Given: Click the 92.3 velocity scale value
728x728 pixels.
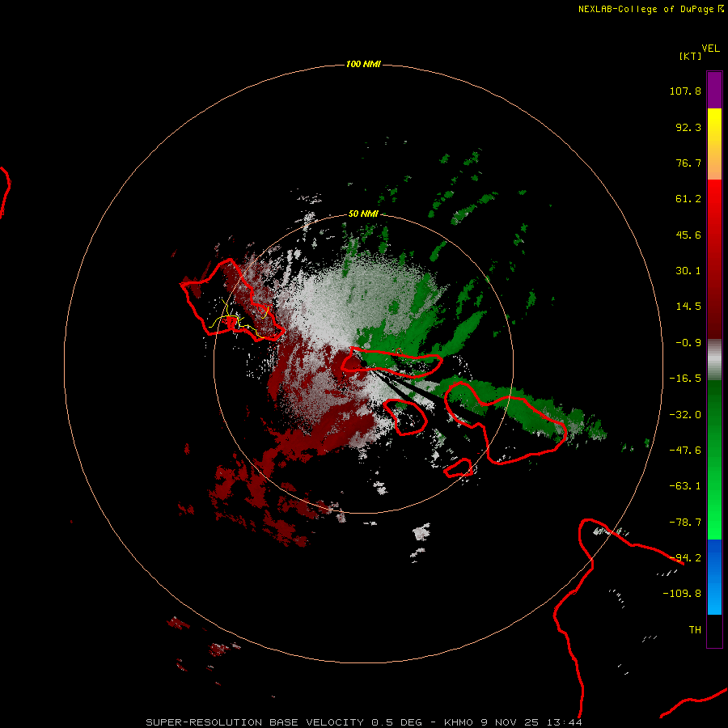Looking at the screenshot, I should (688, 127).
